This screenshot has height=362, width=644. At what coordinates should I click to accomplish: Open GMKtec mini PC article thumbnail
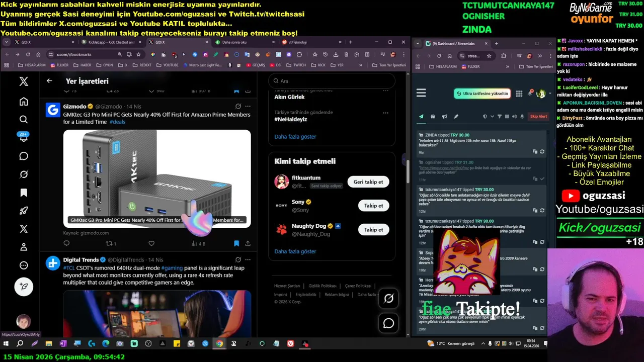[x=157, y=178]
